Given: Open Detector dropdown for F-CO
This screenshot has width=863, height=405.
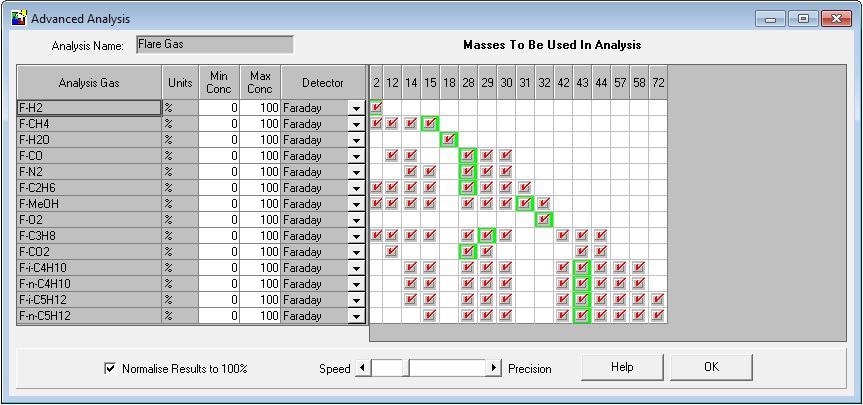Looking at the screenshot, I should (x=356, y=156).
